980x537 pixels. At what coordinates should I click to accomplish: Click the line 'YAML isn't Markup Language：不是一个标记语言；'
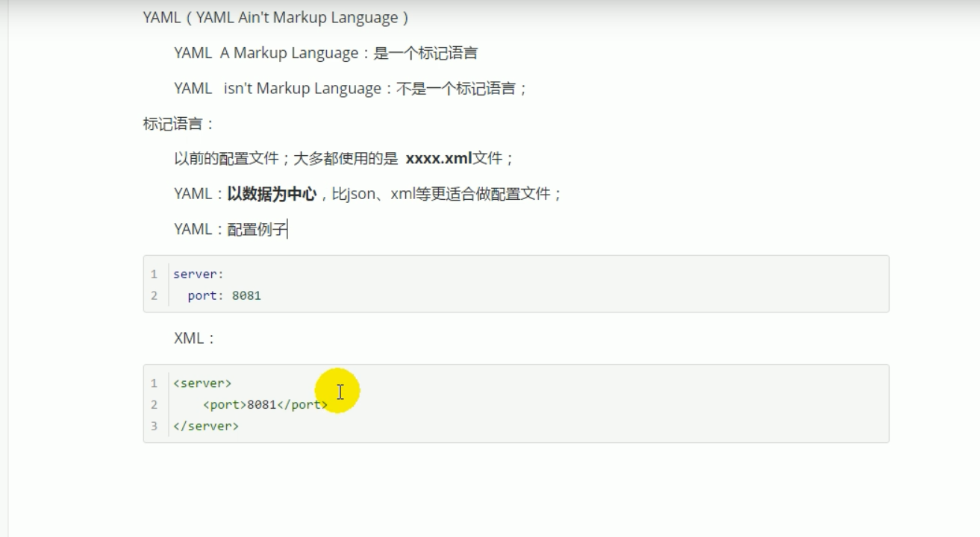pos(351,88)
